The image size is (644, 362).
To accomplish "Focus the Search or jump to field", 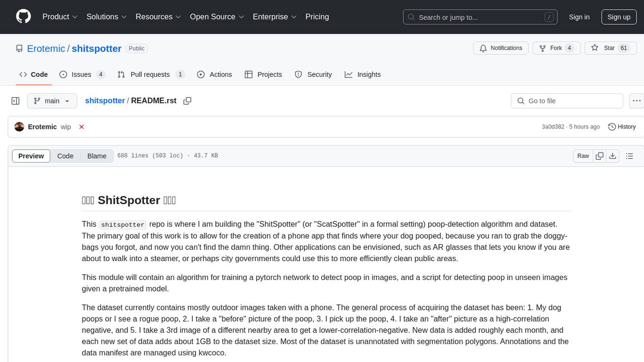I will 480,17.
